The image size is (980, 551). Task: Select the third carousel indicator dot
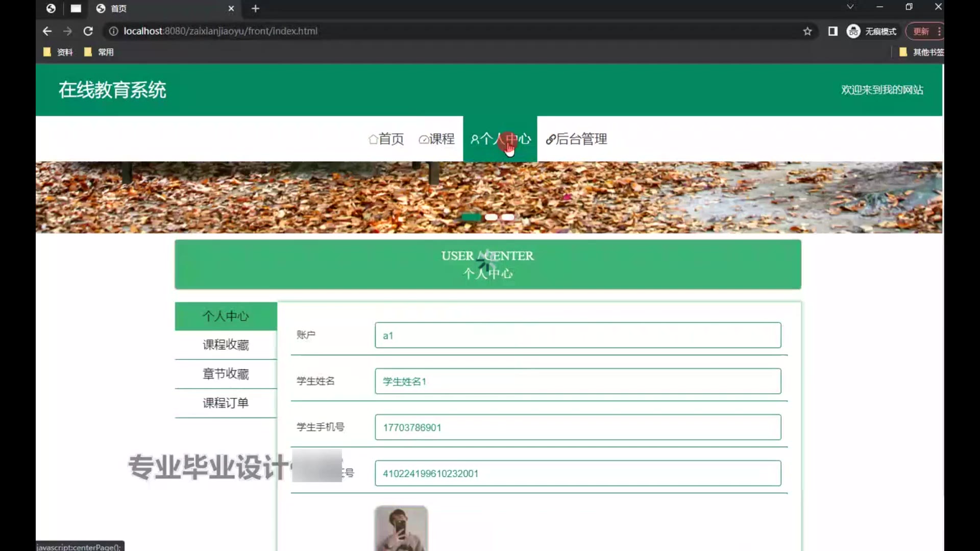point(508,217)
